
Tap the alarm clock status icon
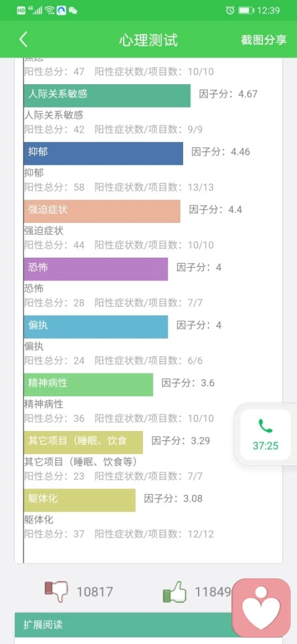coord(230,11)
